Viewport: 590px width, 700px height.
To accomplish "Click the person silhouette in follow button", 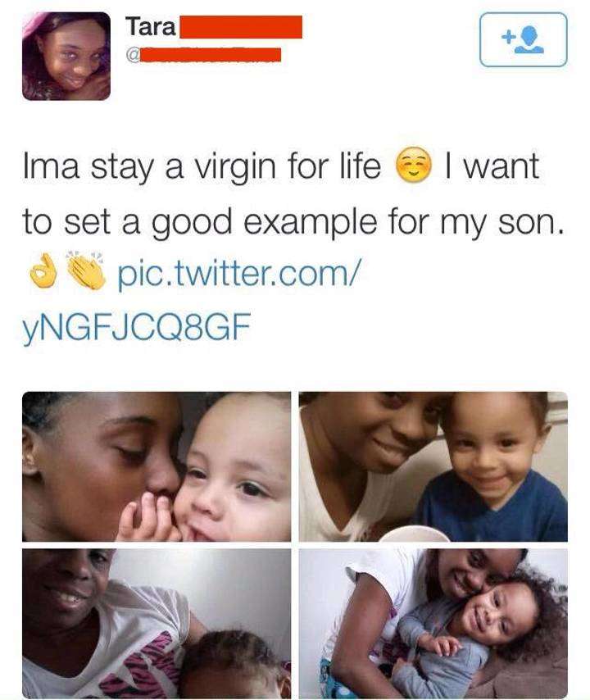I will [529, 40].
